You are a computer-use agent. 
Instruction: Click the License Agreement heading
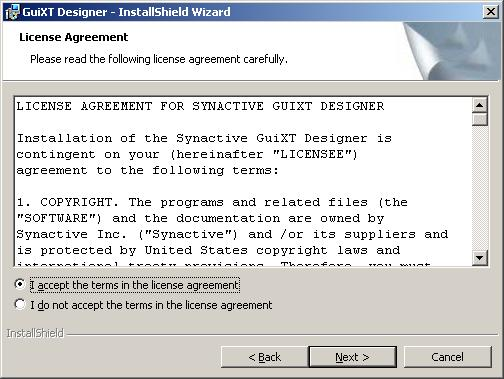point(74,37)
